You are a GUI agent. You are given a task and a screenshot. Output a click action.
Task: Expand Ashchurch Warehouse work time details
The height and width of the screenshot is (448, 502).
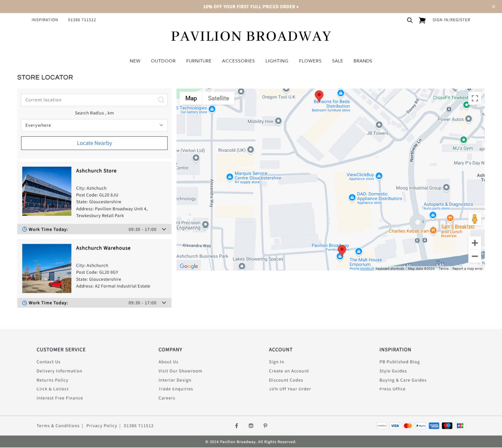[x=164, y=303]
